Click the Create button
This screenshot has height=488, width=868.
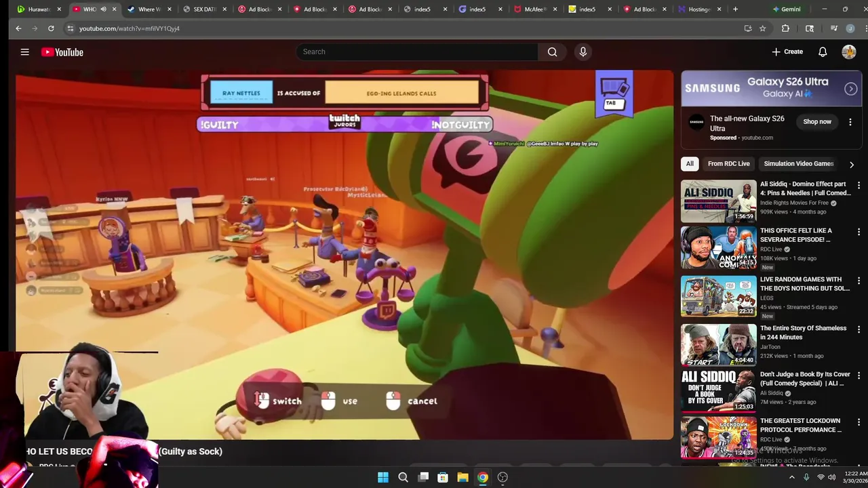[787, 52]
